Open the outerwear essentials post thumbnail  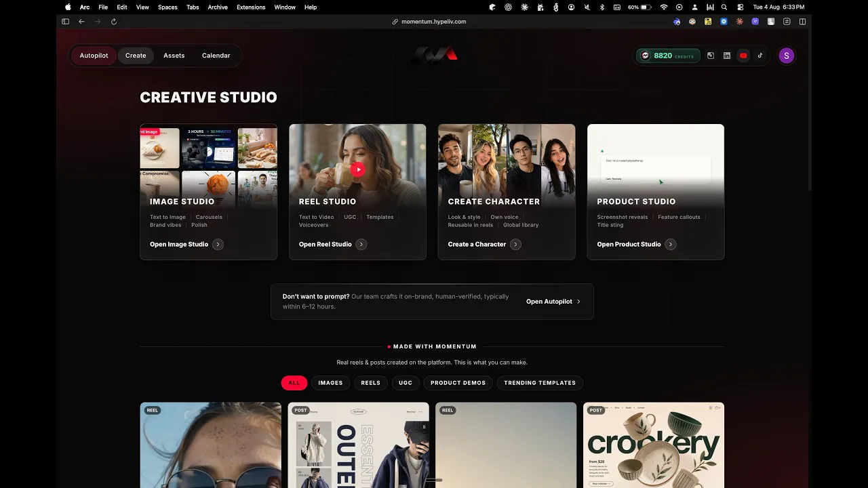tap(358, 445)
